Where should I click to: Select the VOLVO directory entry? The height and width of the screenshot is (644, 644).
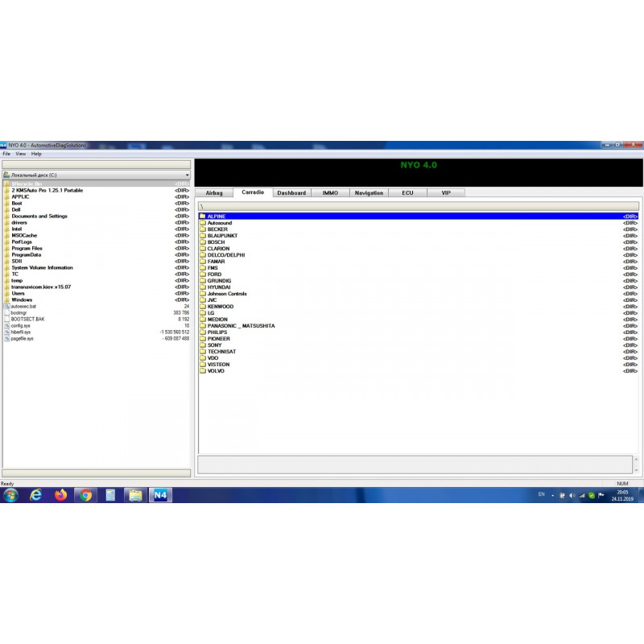pyautogui.click(x=216, y=371)
